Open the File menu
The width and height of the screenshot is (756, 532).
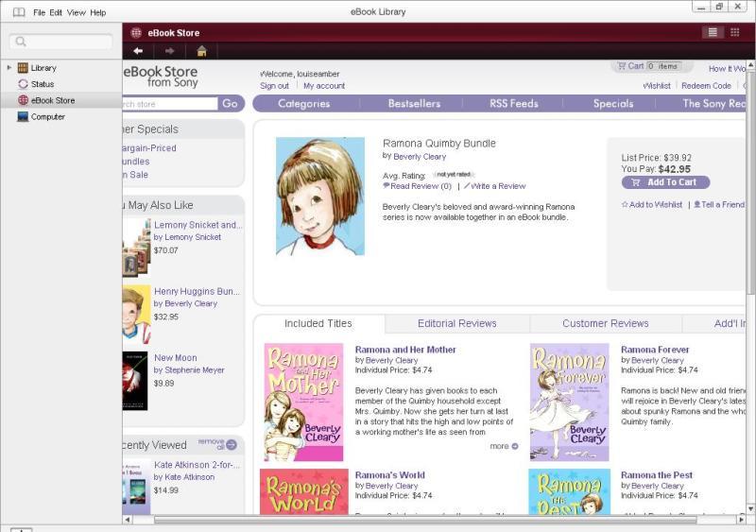point(39,12)
